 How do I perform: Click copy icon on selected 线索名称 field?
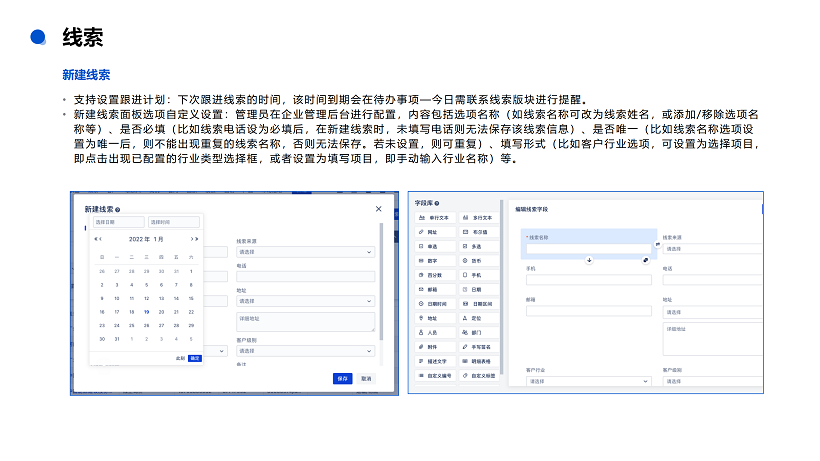pos(645,260)
